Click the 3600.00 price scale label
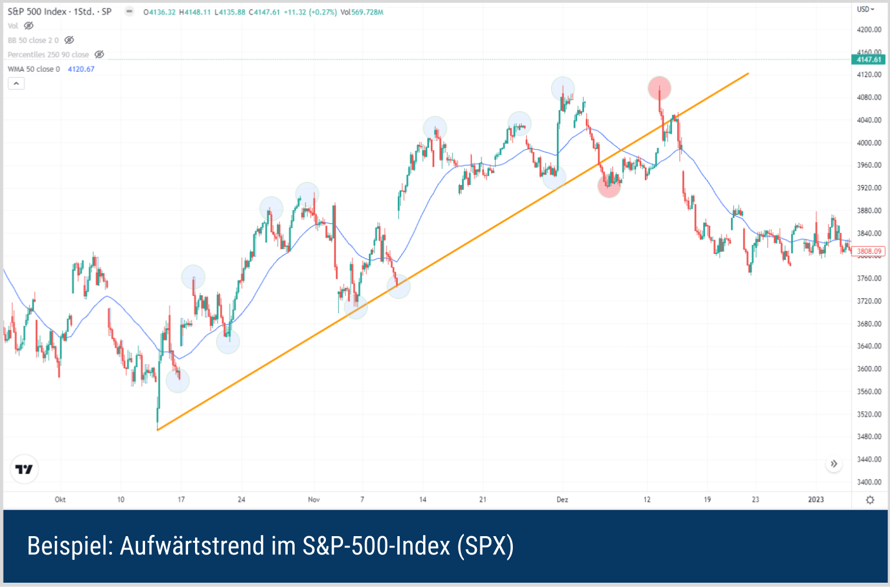 [869, 369]
